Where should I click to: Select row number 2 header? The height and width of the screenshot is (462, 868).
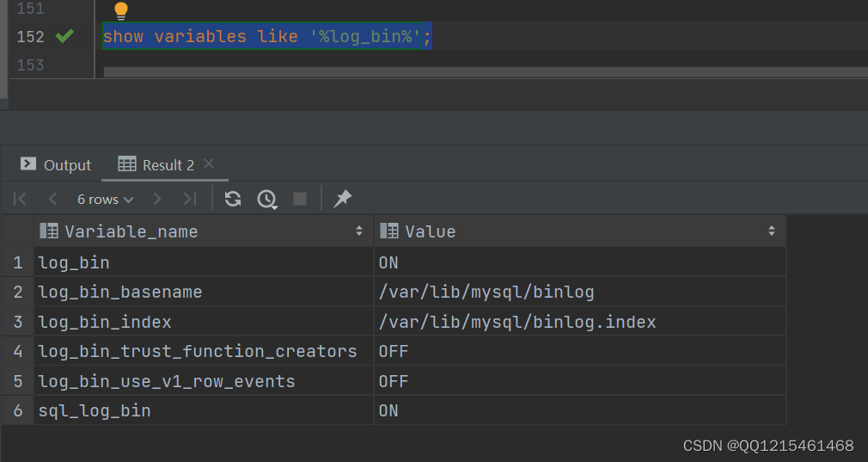point(18,292)
